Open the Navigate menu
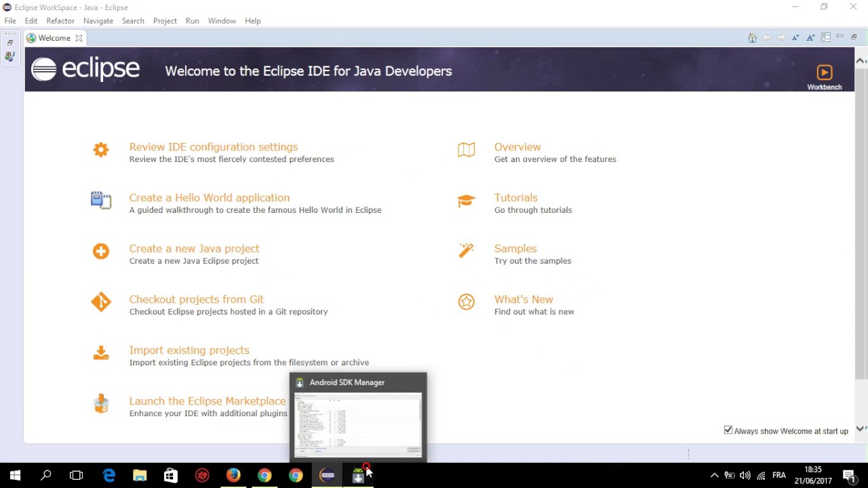The width and height of the screenshot is (868, 488). click(x=98, y=21)
